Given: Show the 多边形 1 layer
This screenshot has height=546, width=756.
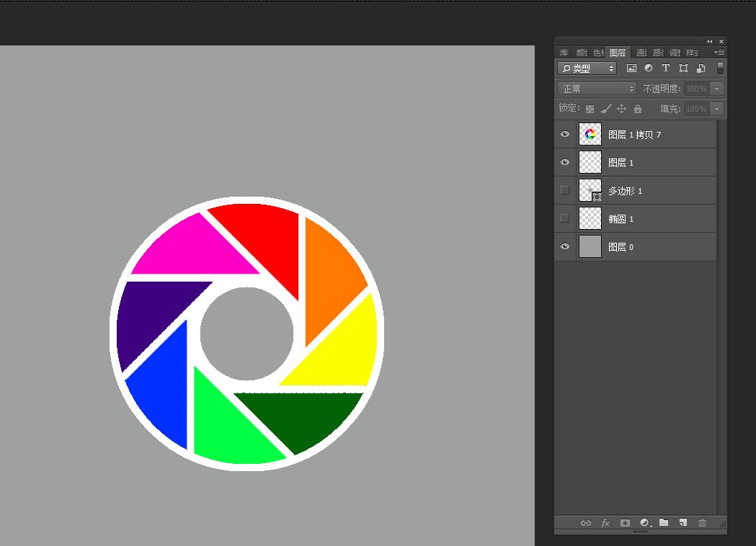Looking at the screenshot, I should 565,190.
